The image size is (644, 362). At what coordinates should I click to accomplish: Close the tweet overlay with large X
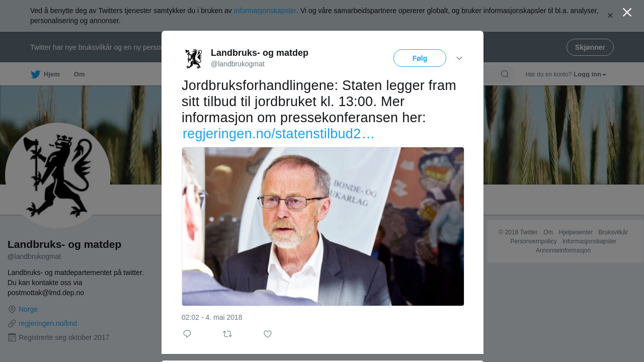pyautogui.click(x=627, y=13)
